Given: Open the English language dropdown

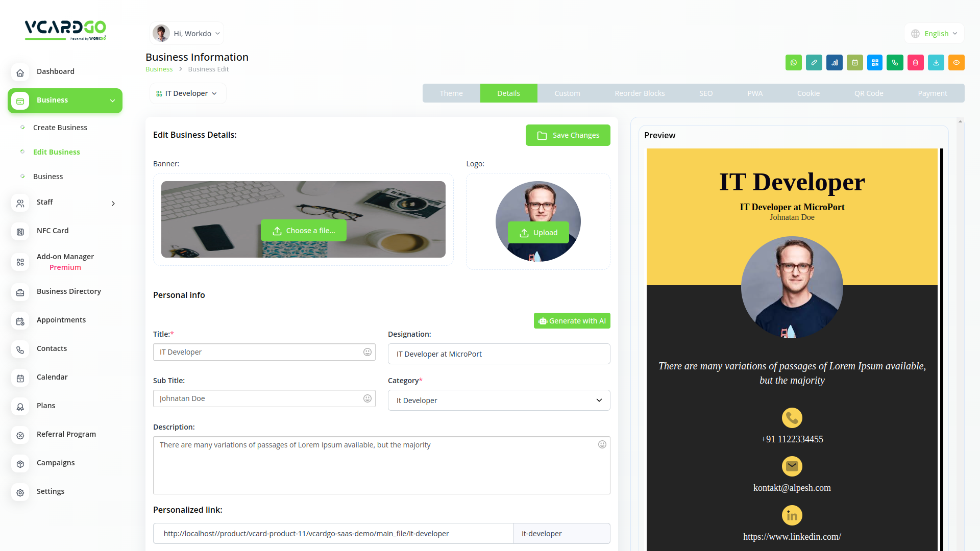Looking at the screenshot, I should click(x=934, y=34).
